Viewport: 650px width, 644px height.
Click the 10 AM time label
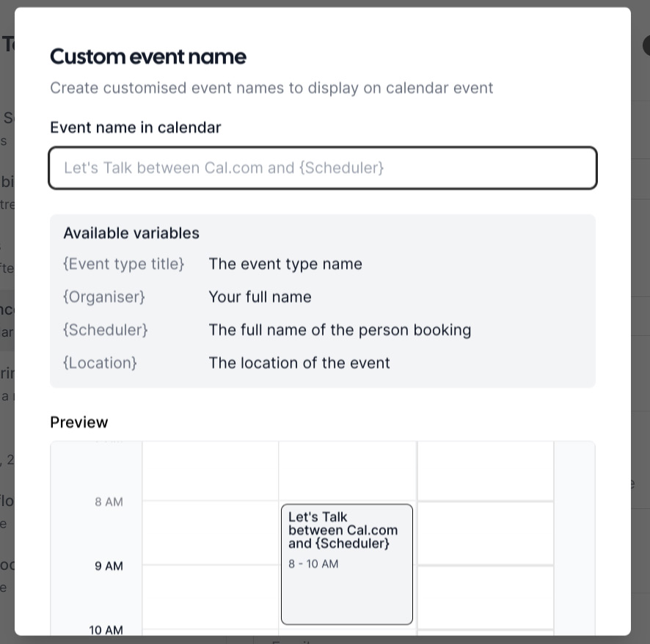click(106, 630)
